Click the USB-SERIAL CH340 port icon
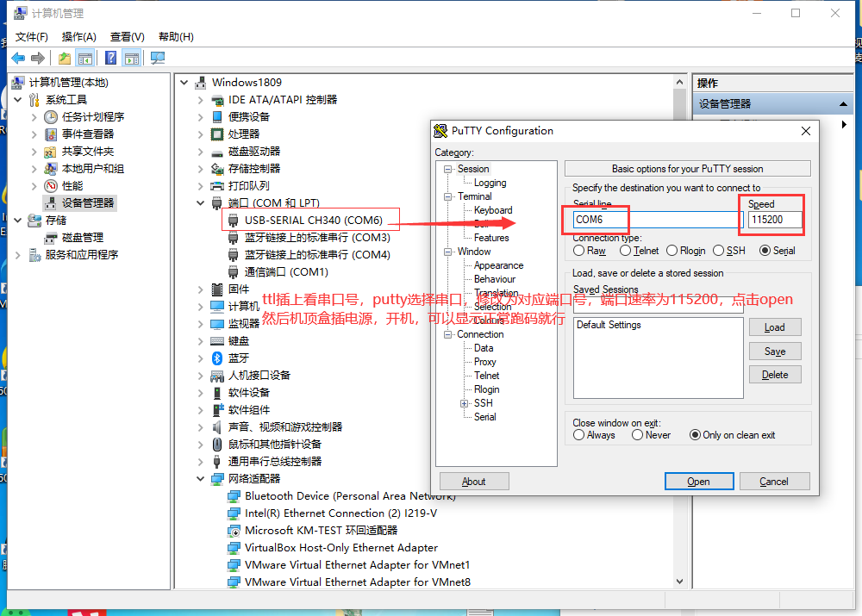This screenshot has height=616, width=862. [x=234, y=221]
